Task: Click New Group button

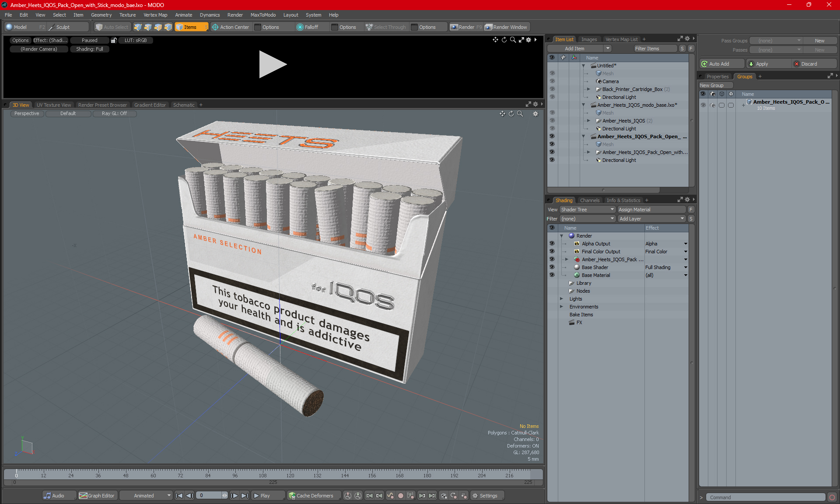Action: tap(716, 85)
